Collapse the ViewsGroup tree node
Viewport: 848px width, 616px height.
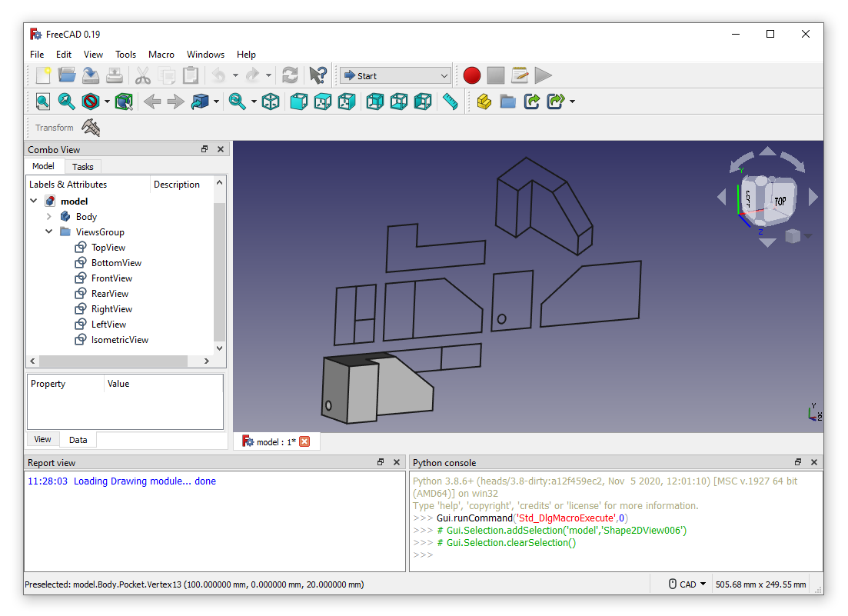[x=49, y=231]
